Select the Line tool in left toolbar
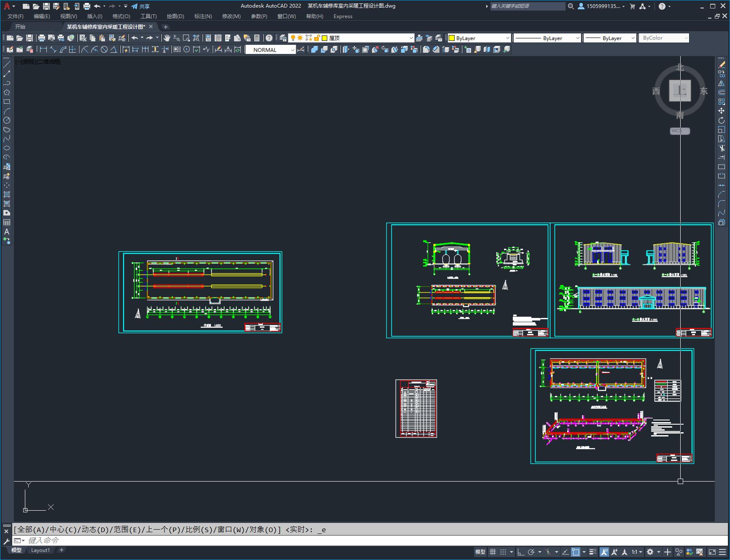Screen dimensions: 730x560 coord(7,65)
